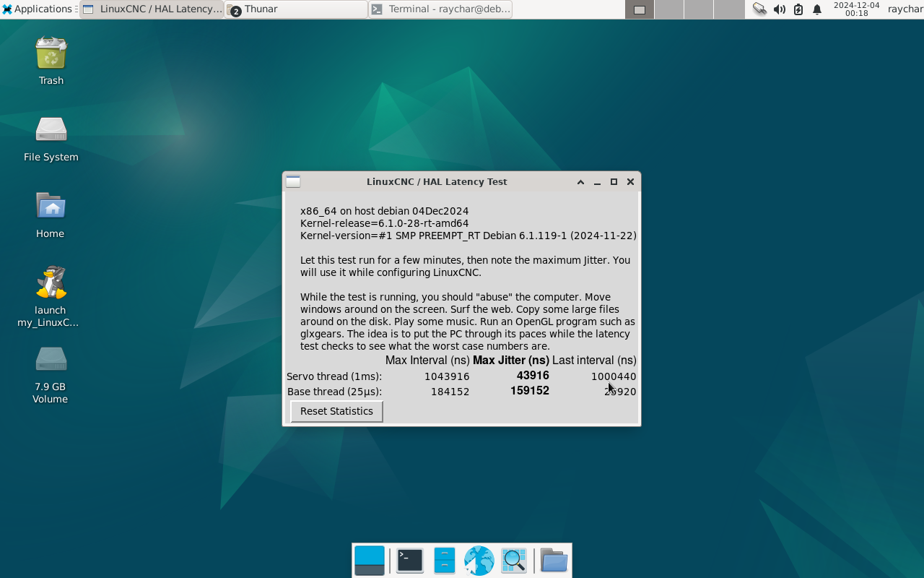The height and width of the screenshot is (578, 924).
Task: Open home folder icon in dock
Action: [x=554, y=561]
